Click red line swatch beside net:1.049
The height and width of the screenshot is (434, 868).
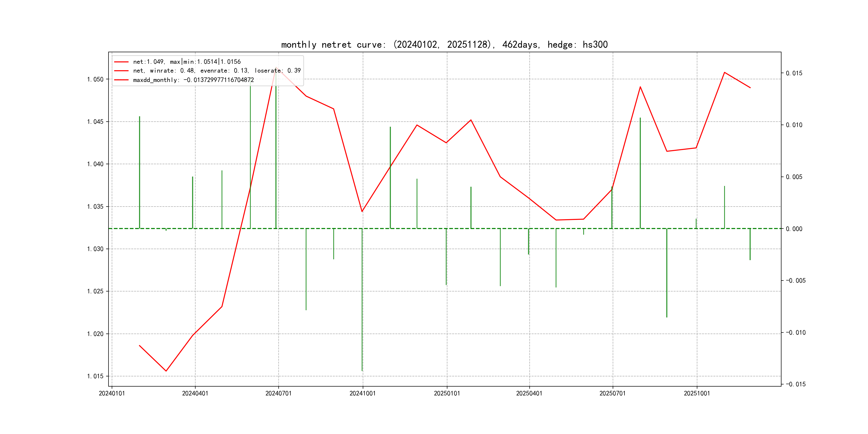point(121,62)
